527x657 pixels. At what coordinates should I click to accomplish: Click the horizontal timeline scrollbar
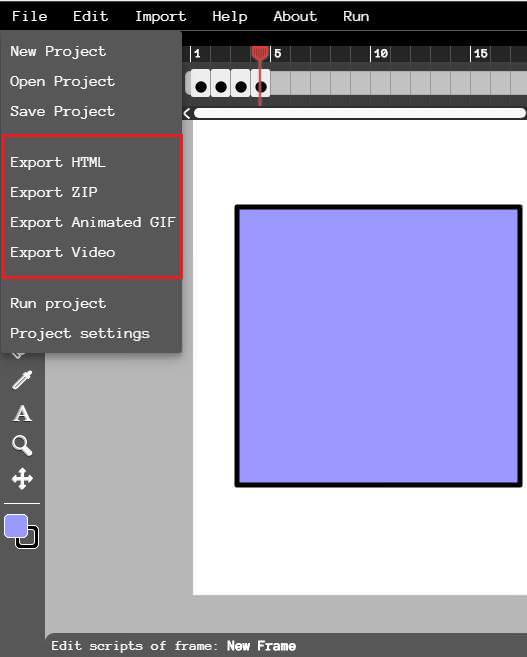coord(359,113)
